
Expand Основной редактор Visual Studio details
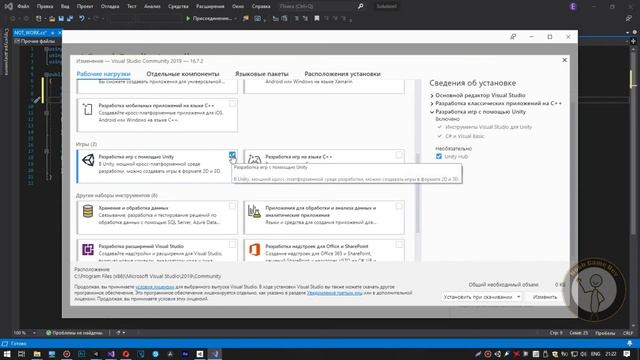432,95
